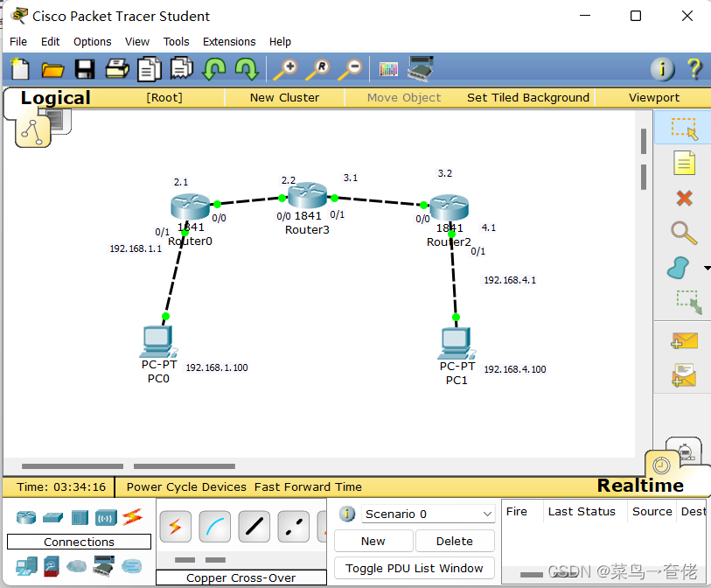Click Router2 device on canvas

tap(449, 207)
